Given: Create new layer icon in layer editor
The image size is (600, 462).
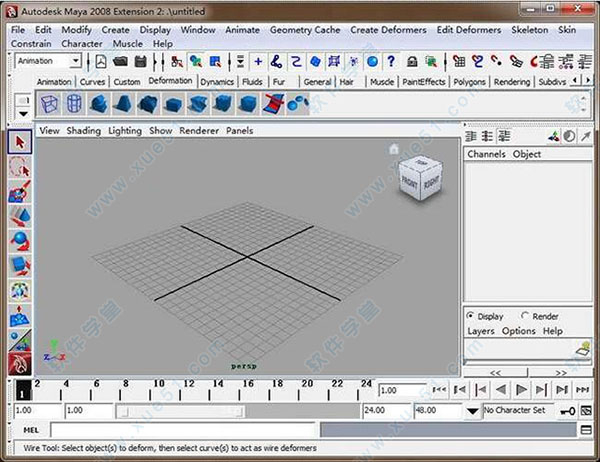Looking at the screenshot, I should click(x=584, y=349).
